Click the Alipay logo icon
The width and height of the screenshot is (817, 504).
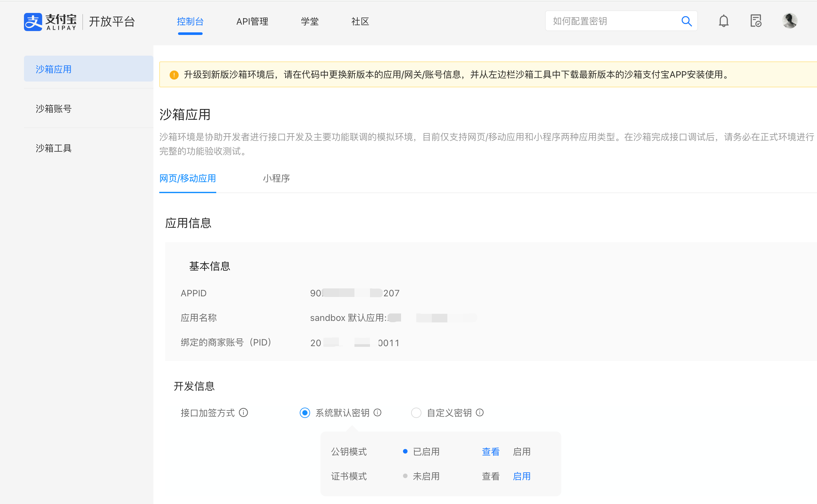33,22
